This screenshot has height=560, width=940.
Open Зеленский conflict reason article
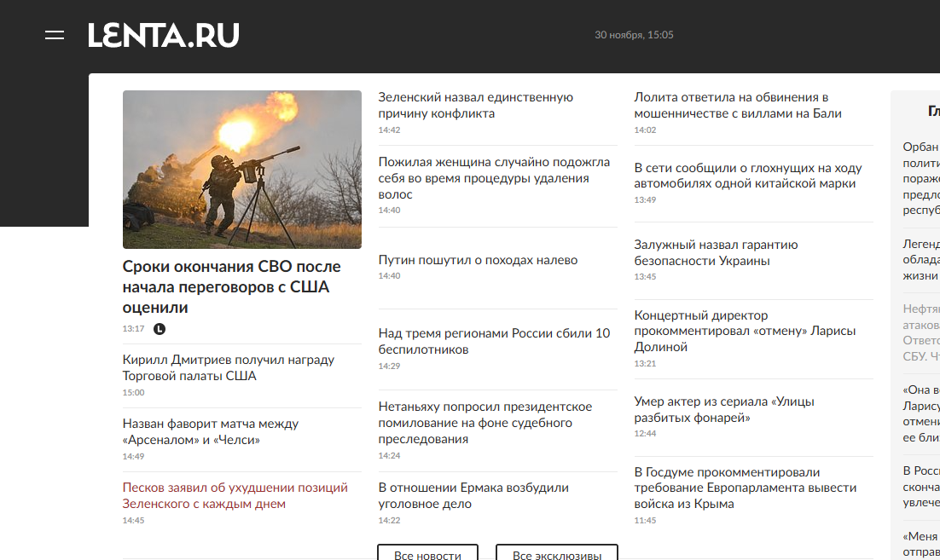[475, 105]
